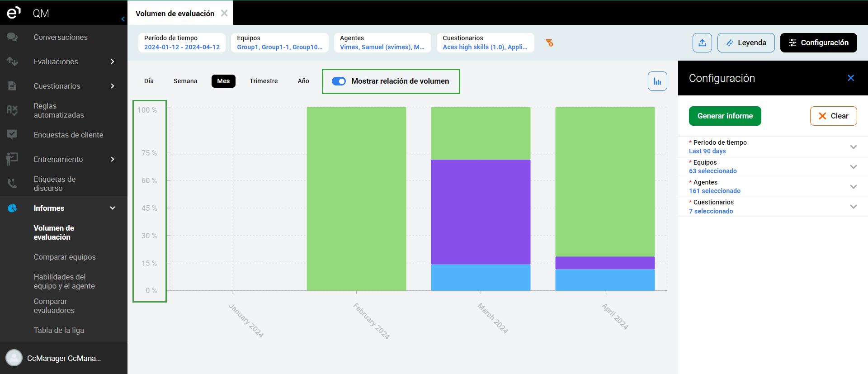The width and height of the screenshot is (868, 374).
Task: Close the Volumen de evaluación tab
Action: tap(224, 13)
